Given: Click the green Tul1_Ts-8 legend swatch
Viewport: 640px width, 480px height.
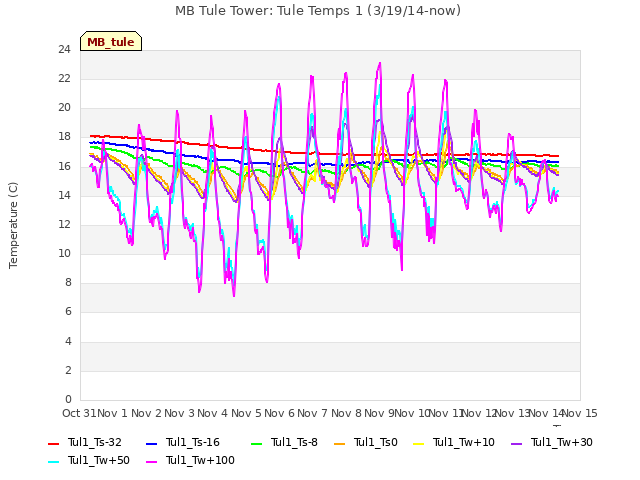Looking at the screenshot, I should pyautogui.click(x=256, y=443).
